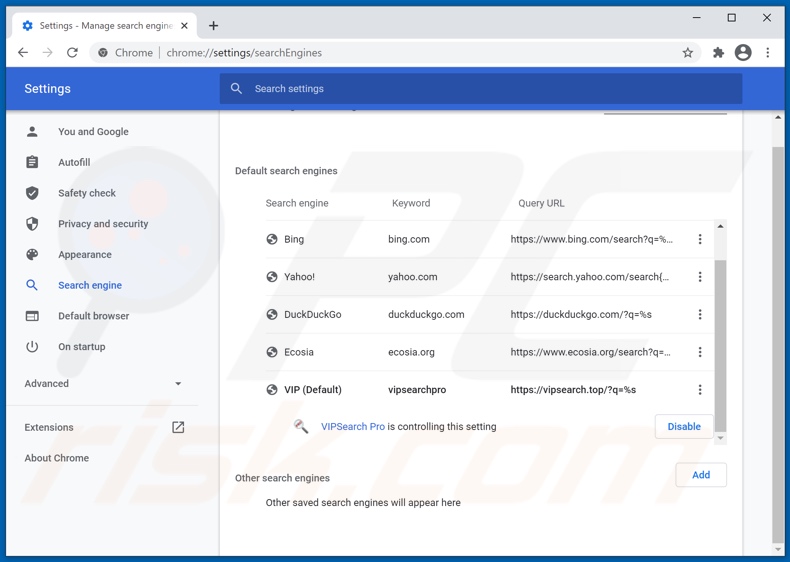
Task: Open more actions for Bing
Action: pyautogui.click(x=700, y=239)
